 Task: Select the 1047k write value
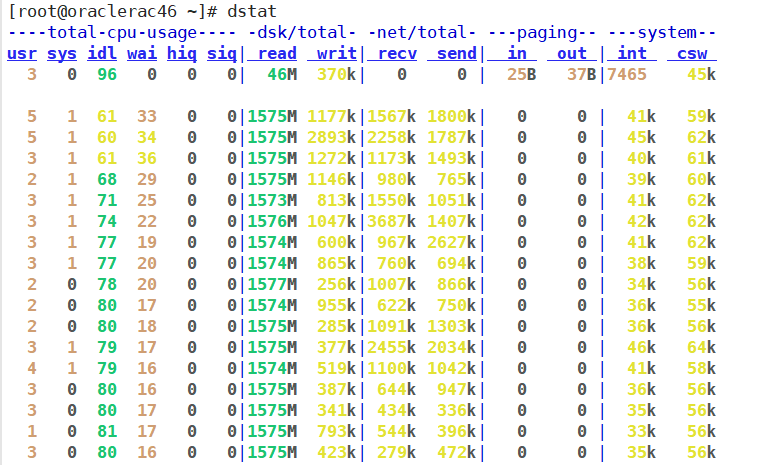click(332, 221)
